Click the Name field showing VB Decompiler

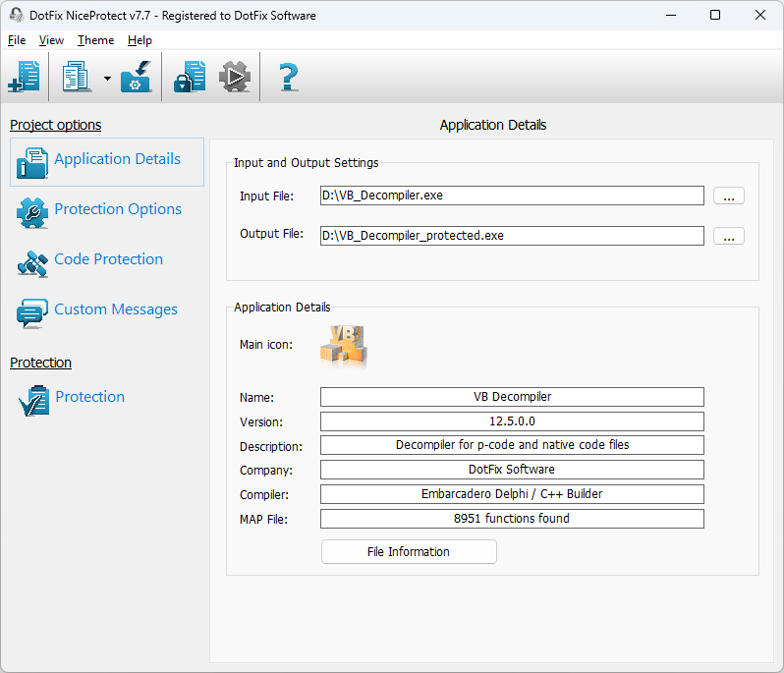click(512, 397)
